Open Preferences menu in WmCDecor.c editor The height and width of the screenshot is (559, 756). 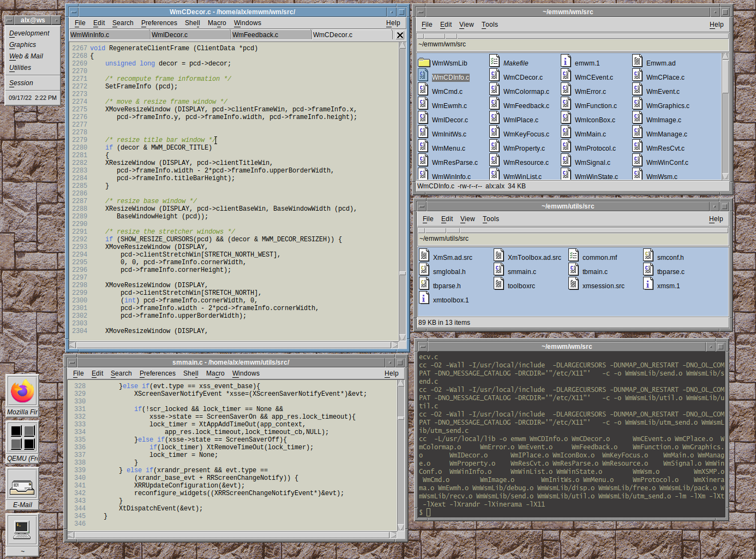(159, 23)
